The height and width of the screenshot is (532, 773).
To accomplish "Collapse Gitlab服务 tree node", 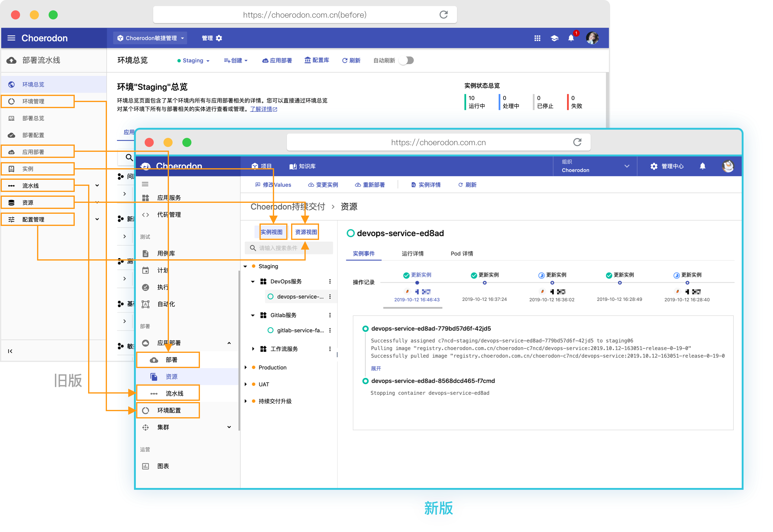I will pyautogui.click(x=253, y=315).
